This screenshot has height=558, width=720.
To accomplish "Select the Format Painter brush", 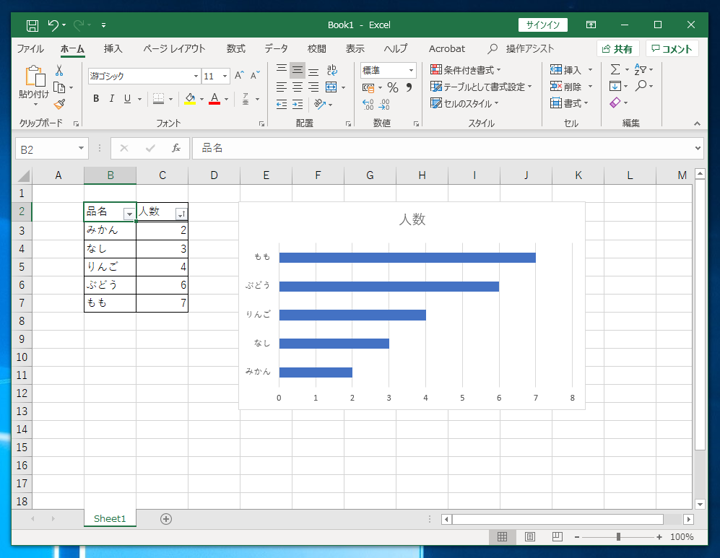I will pos(59,104).
